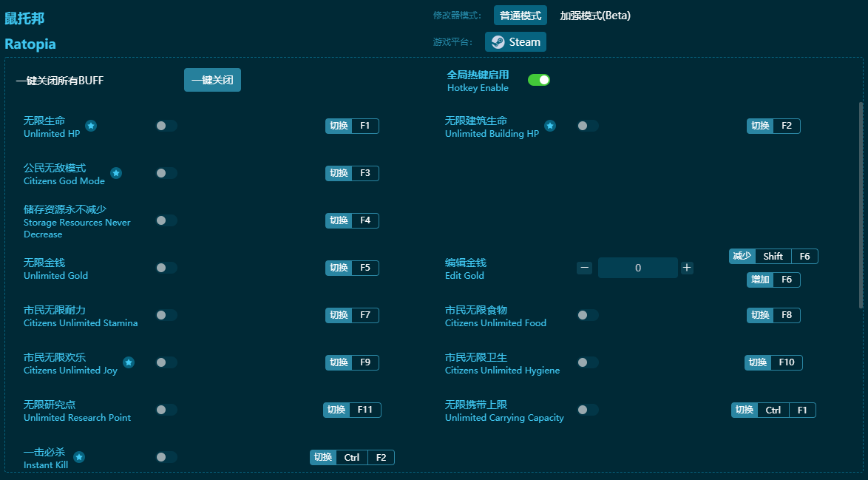Image resolution: width=868 pixels, height=480 pixels.
Task: Select the star icon next to Unlimited Building HP
Action: tap(550, 126)
